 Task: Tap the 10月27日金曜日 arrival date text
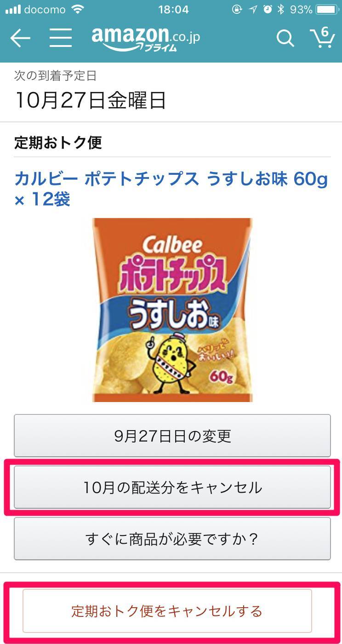tap(90, 100)
